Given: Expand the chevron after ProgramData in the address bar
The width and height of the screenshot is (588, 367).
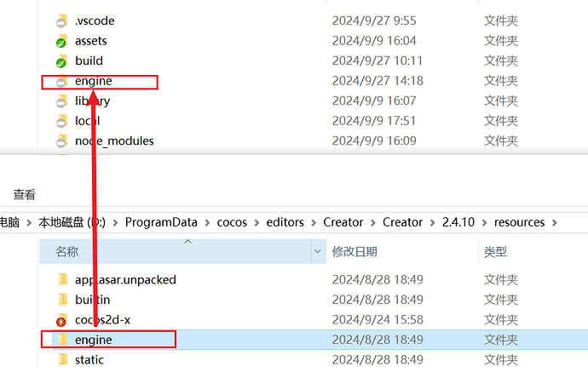Looking at the screenshot, I should pos(203,222).
